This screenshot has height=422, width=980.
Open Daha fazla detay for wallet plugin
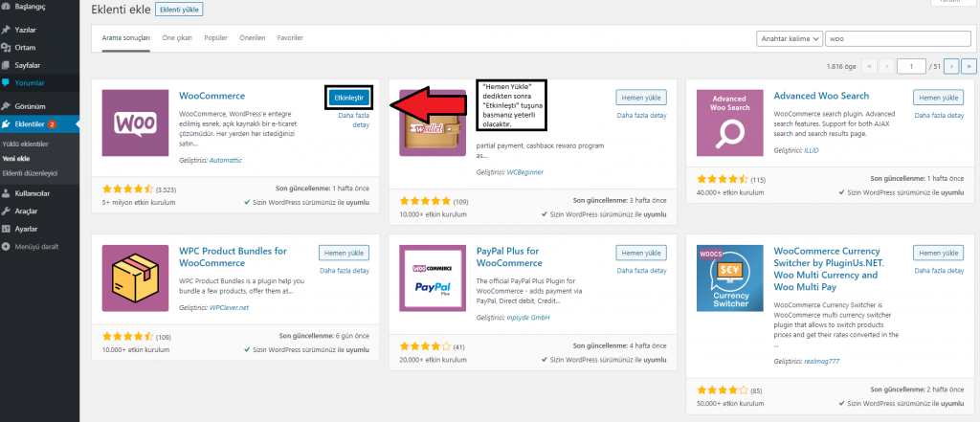point(642,115)
